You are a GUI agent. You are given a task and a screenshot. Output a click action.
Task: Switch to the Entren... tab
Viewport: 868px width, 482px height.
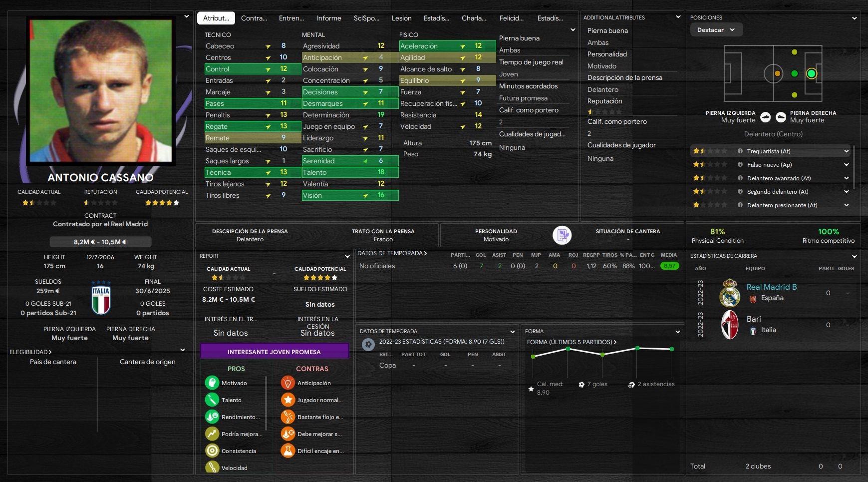291,18
